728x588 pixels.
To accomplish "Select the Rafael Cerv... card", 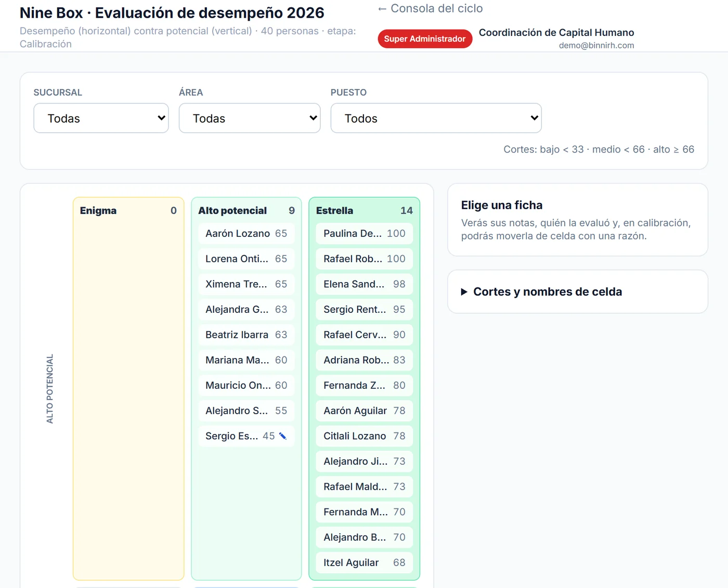I will [365, 335].
